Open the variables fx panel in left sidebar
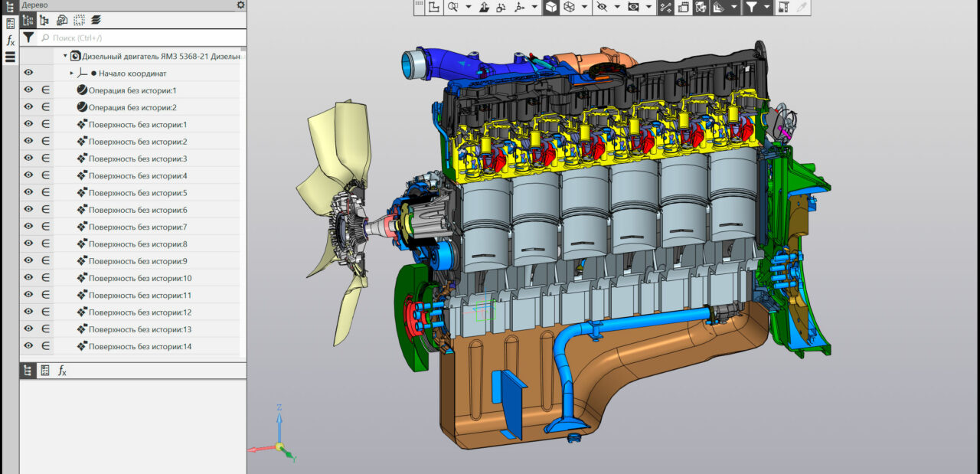 point(10,40)
